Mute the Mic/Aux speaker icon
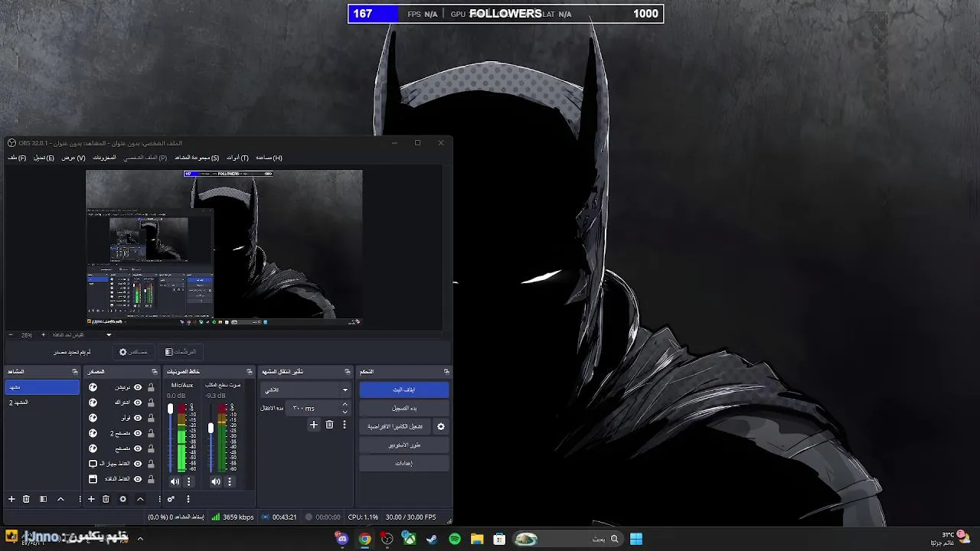Viewport: 980px width, 551px height. (175, 481)
